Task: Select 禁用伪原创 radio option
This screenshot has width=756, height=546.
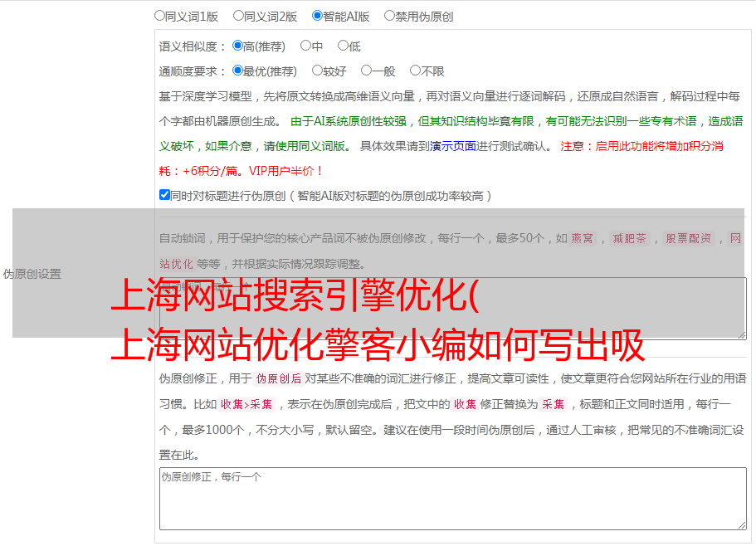Action: click(x=389, y=16)
